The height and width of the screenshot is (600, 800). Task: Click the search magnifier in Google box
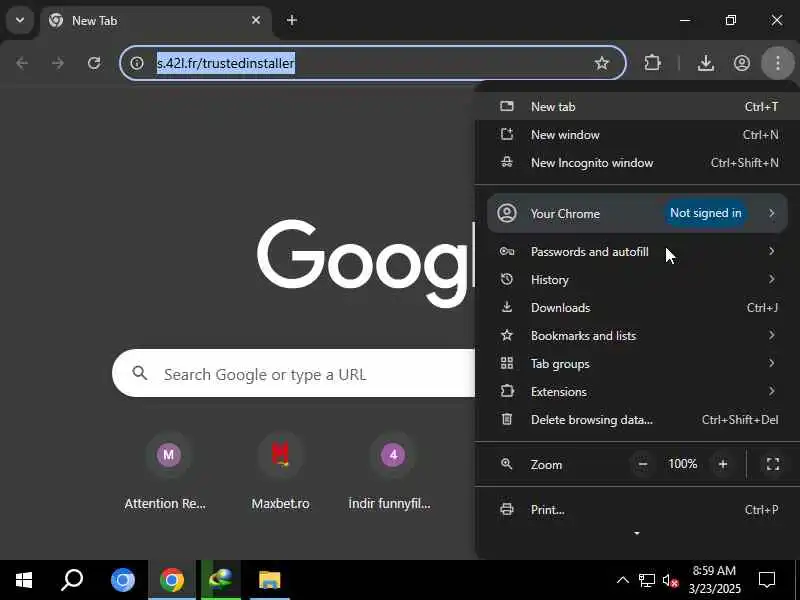[x=140, y=373]
